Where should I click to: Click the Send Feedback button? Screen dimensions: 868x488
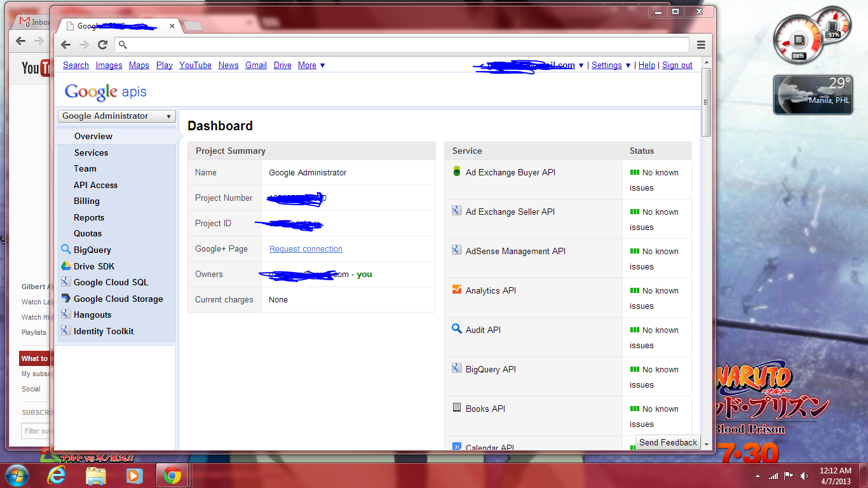tap(668, 442)
